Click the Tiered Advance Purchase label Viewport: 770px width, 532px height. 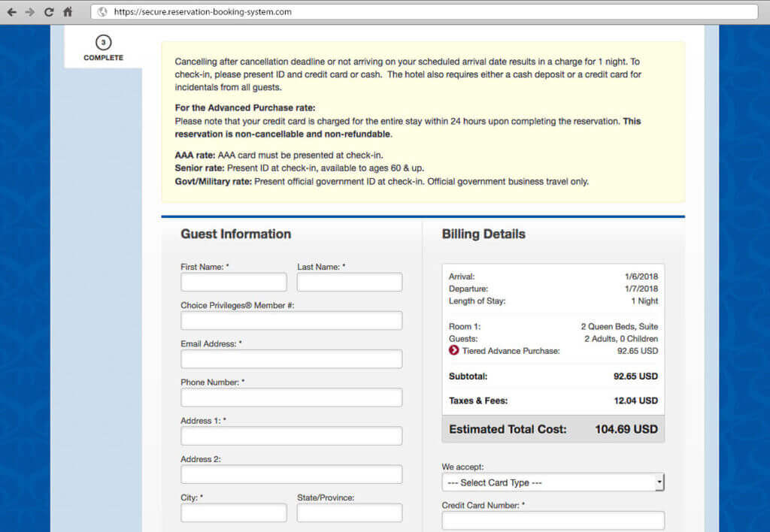pyautogui.click(x=511, y=351)
